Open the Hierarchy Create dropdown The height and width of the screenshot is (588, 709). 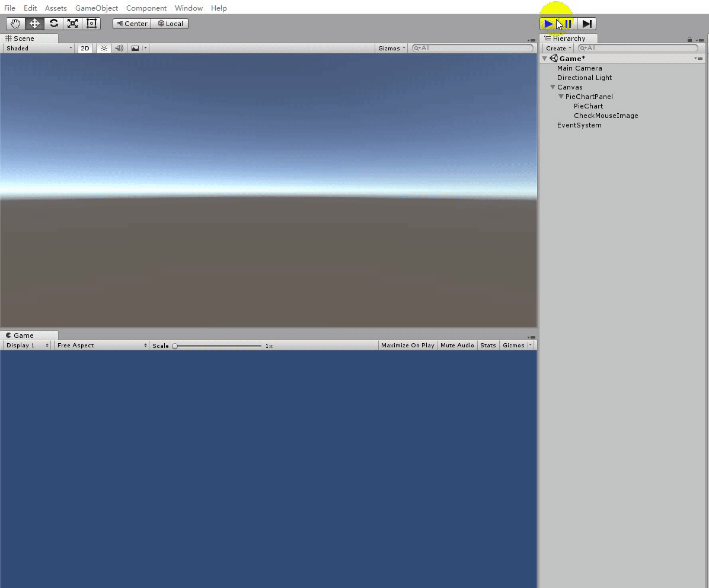click(558, 49)
